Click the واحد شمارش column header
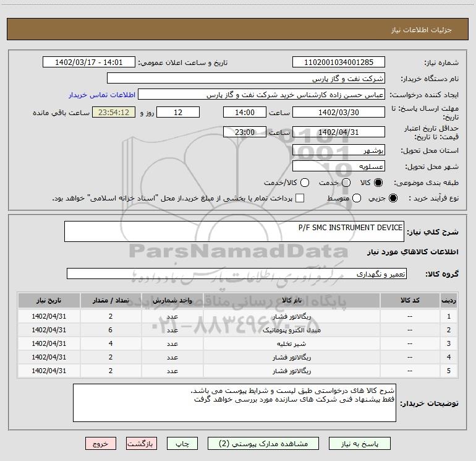This screenshot has width=476, height=461. [x=172, y=300]
